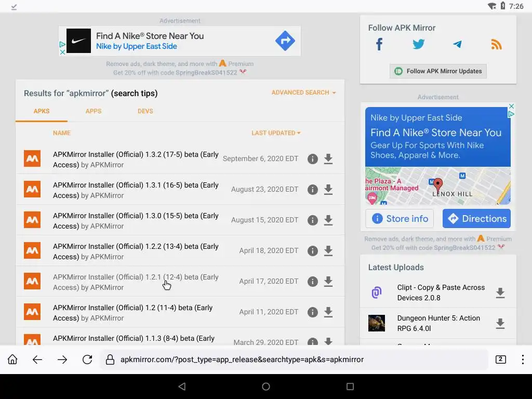
Task: Click Directions button in Nike ad
Action: [476, 219]
